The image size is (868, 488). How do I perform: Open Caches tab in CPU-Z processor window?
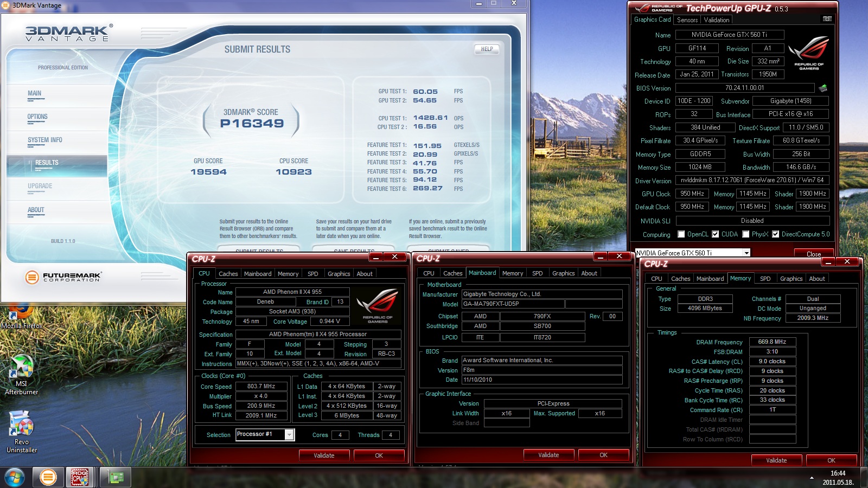(x=228, y=274)
